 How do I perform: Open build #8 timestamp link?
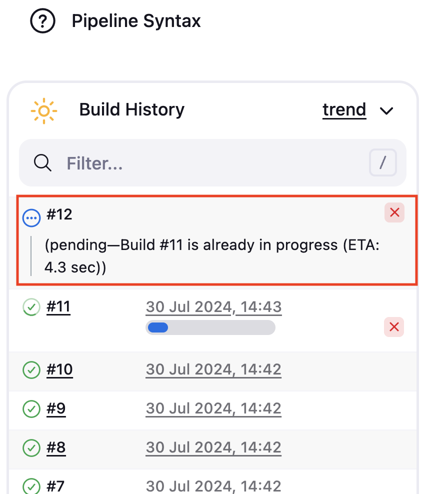(x=213, y=447)
